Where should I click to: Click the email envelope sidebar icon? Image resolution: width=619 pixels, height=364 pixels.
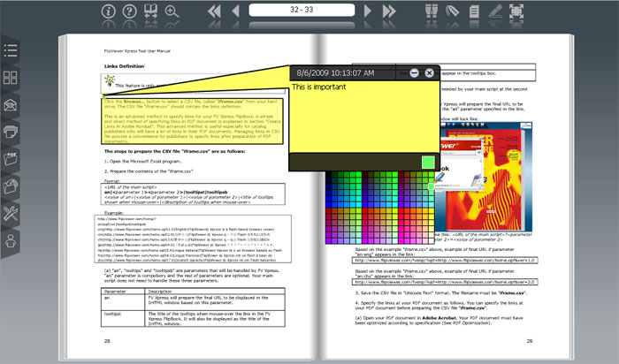(x=11, y=105)
